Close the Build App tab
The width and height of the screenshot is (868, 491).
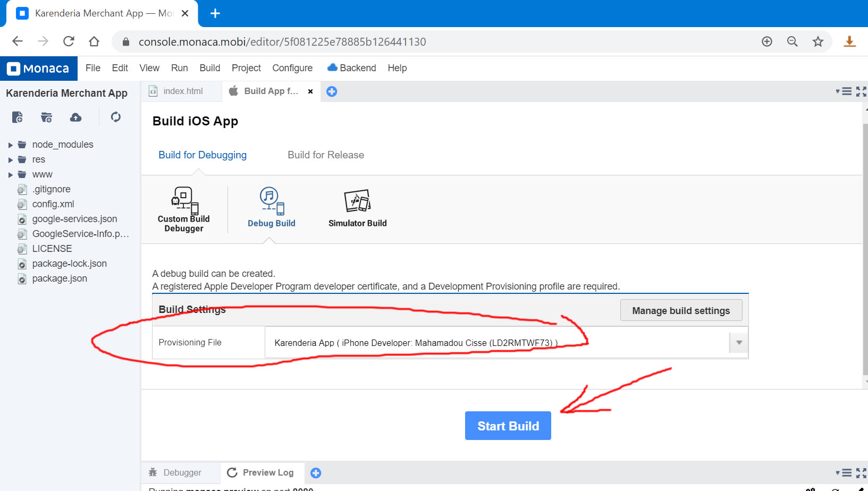(x=310, y=91)
